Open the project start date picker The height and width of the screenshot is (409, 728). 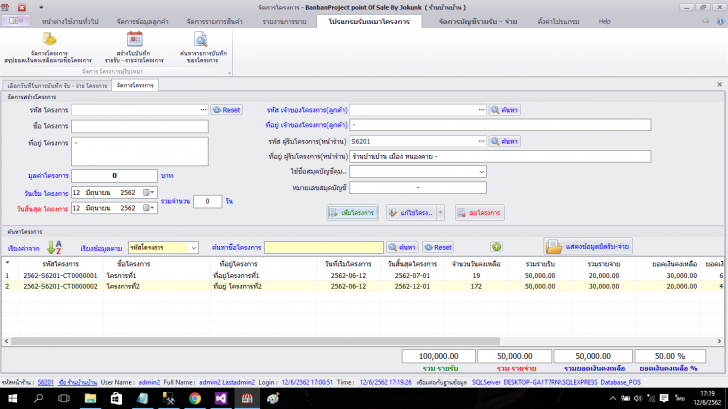pyautogui.click(x=150, y=192)
